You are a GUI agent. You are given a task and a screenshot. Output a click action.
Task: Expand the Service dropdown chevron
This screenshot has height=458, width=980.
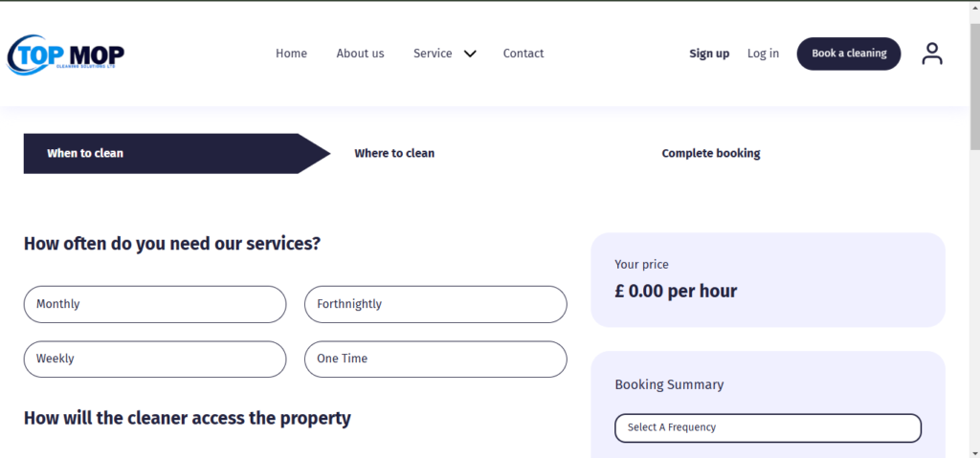click(x=470, y=55)
